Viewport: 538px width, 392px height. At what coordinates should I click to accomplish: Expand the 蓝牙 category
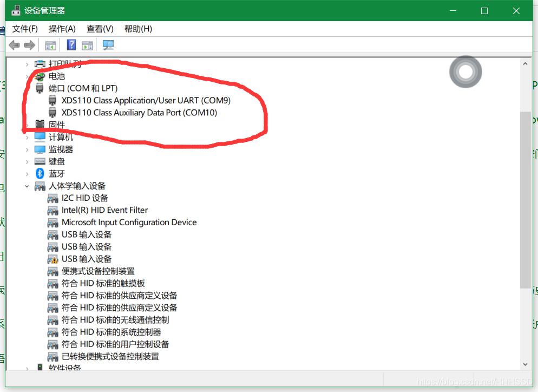[27, 174]
